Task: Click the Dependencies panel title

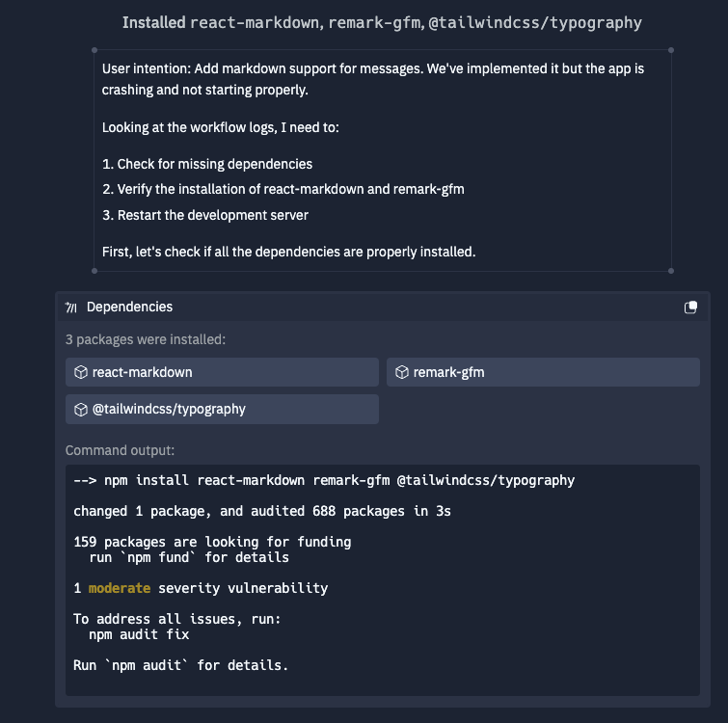Action: pyautogui.click(x=129, y=307)
